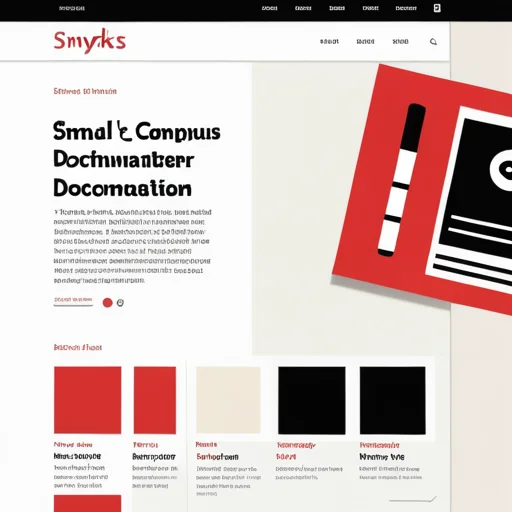Open search with the magnifier icon
The height and width of the screenshot is (512, 512).
point(433,42)
